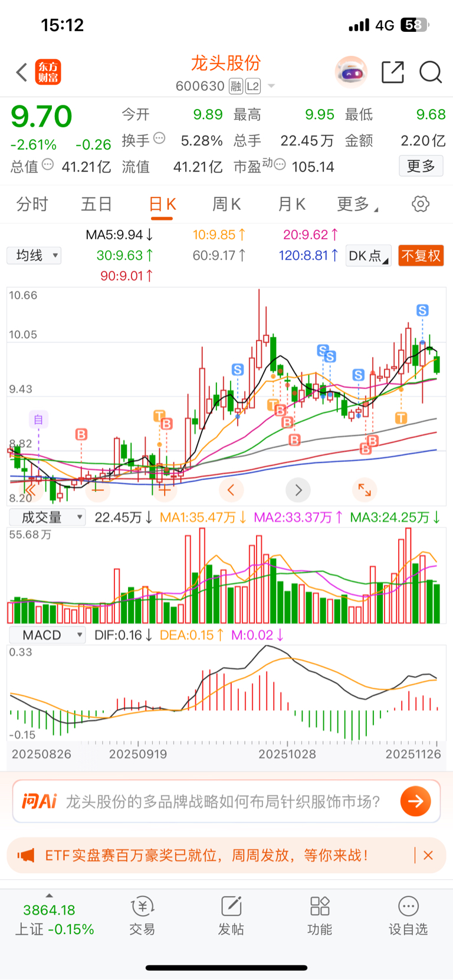453x980 pixels.
Task: Open the 交易 trade tab
Action: 142,916
